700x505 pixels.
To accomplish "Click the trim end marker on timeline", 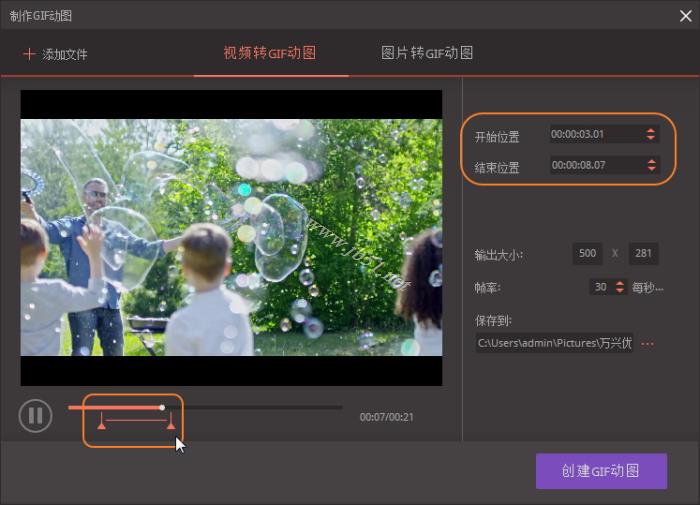I will tap(171, 422).
